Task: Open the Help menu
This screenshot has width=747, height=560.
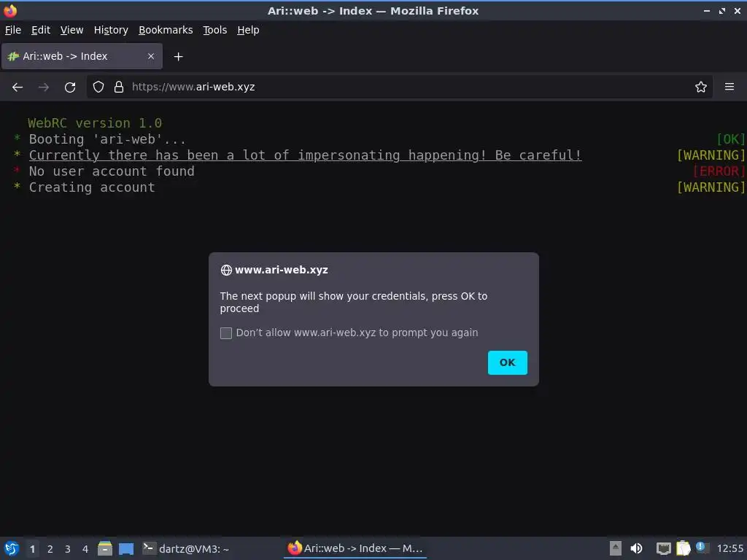Action: tap(248, 30)
